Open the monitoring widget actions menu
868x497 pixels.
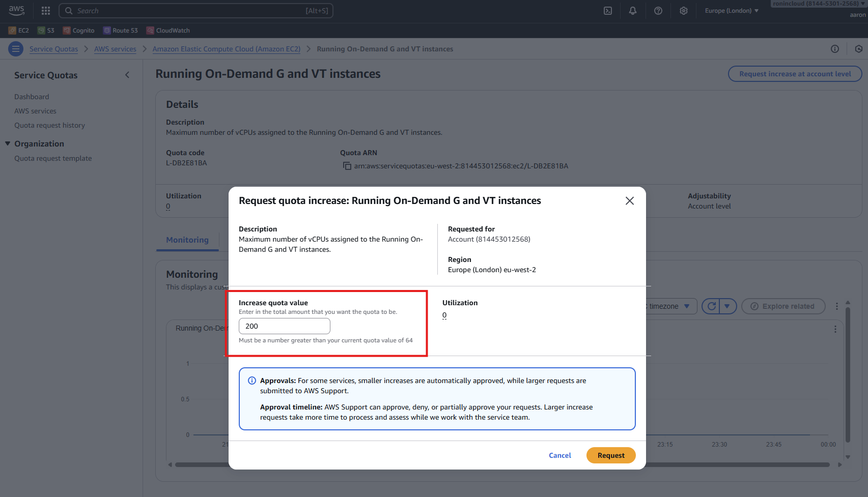click(x=837, y=306)
